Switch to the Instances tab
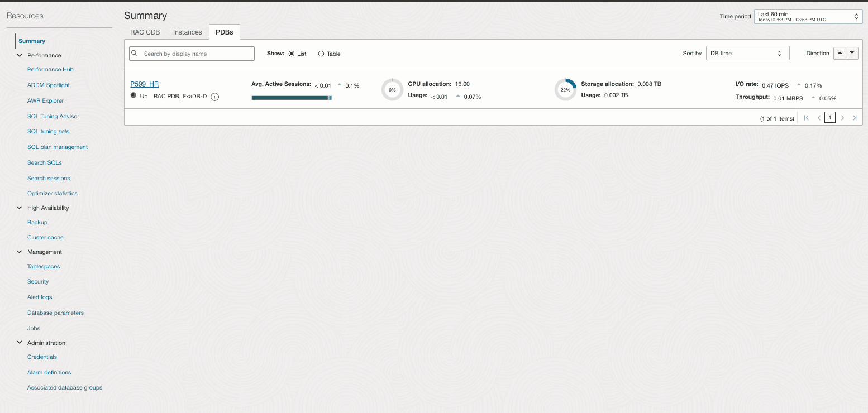Viewport: 868px width, 413px height. point(188,32)
